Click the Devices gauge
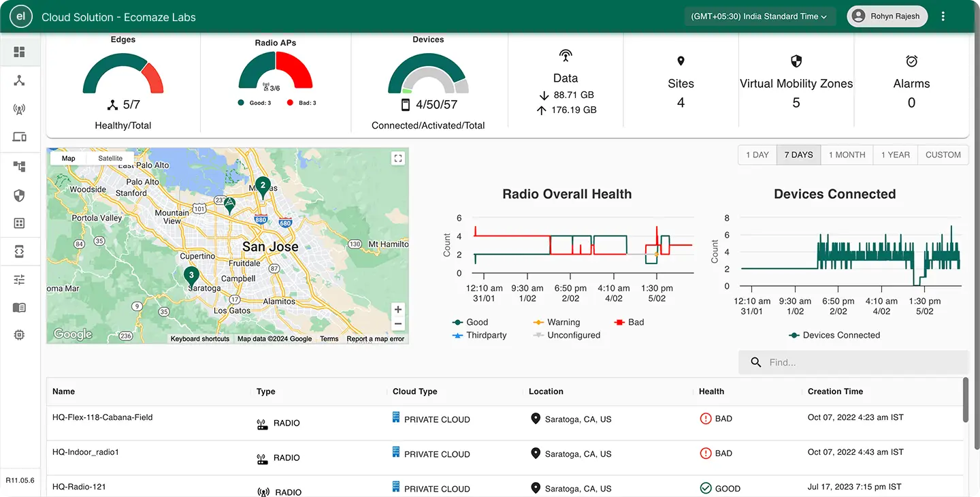The image size is (980, 497). [x=428, y=74]
